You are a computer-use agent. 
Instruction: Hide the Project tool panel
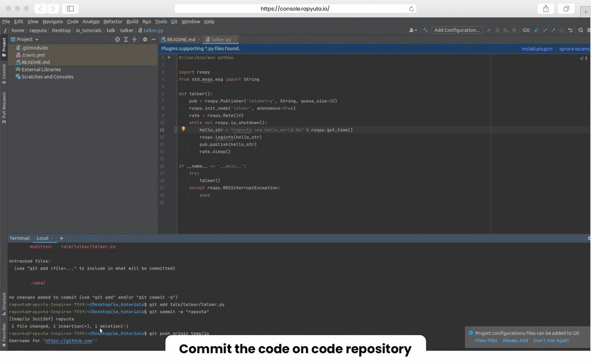(x=153, y=39)
